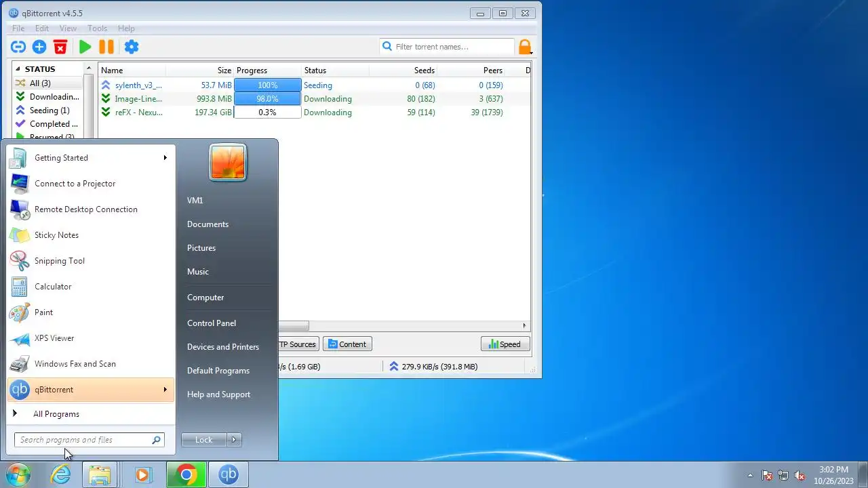Select the Completed status filter
Image resolution: width=868 pixels, height=488 pixels.
click(x=48, y=124)
